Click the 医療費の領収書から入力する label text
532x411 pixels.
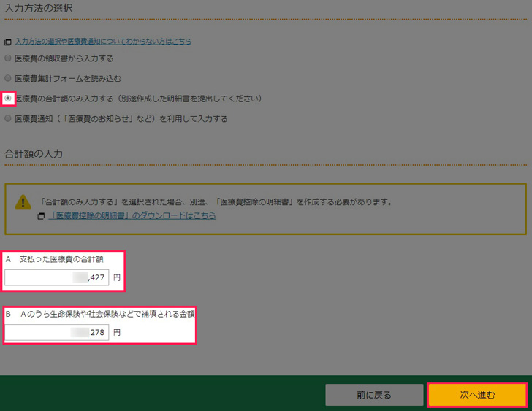pyautogui.click(x=64, y=58)
